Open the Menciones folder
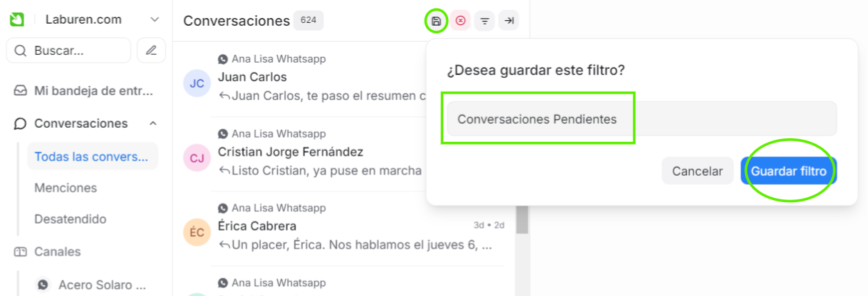 click(66, 188)
